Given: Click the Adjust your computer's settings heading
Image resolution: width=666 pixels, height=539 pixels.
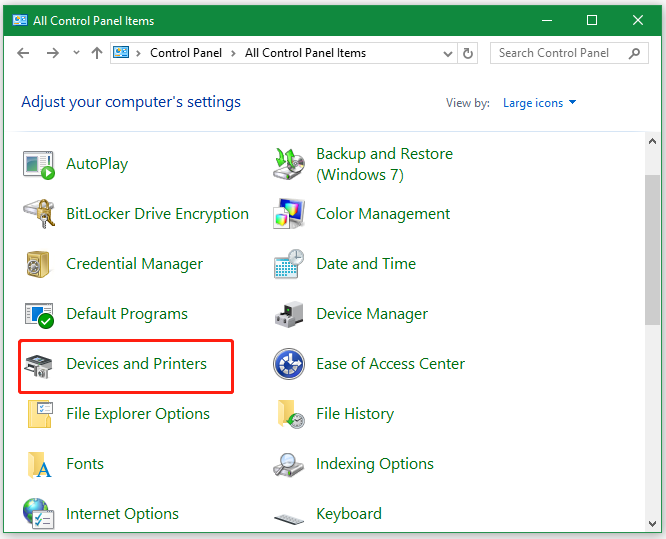Looking at the screenshot, I should coord(131,102).
